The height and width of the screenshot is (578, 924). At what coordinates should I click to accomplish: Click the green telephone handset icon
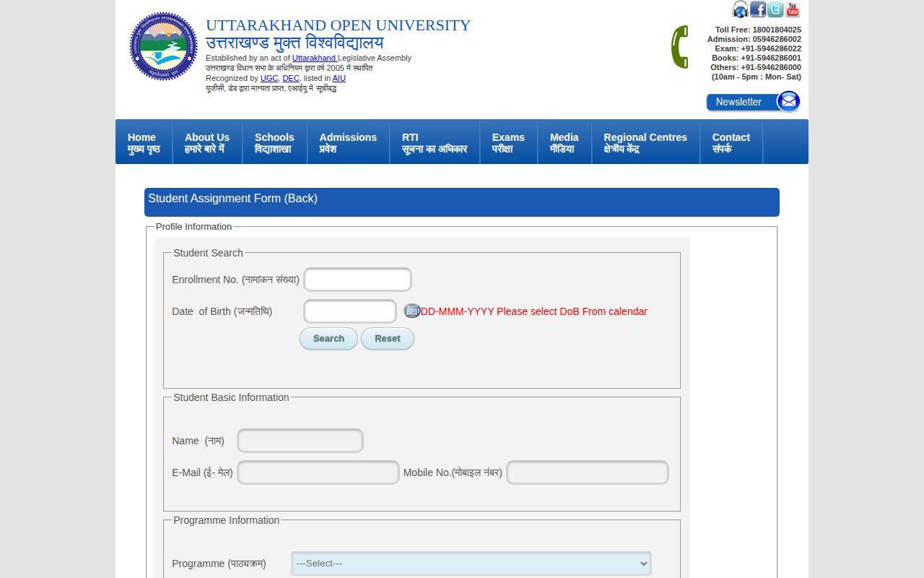(679, 47)
